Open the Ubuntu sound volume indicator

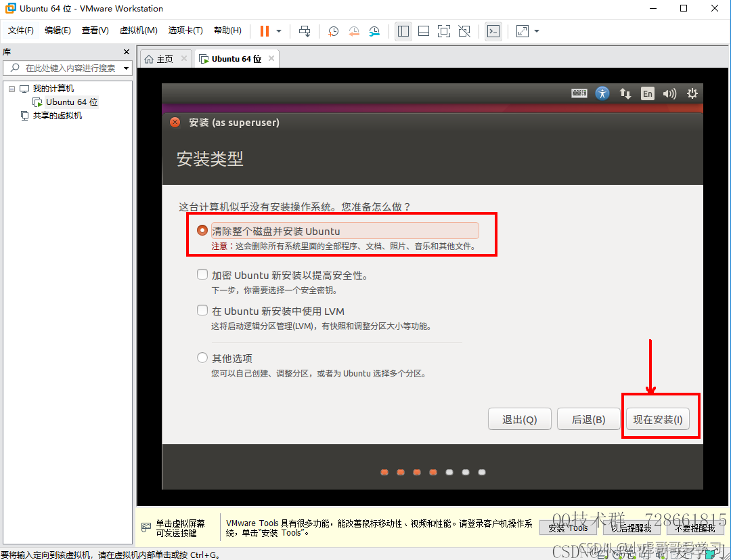coord(669,93)
